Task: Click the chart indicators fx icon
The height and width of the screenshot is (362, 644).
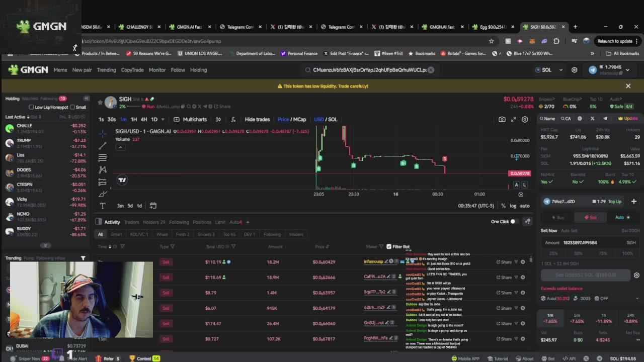Action: (233, 120)
